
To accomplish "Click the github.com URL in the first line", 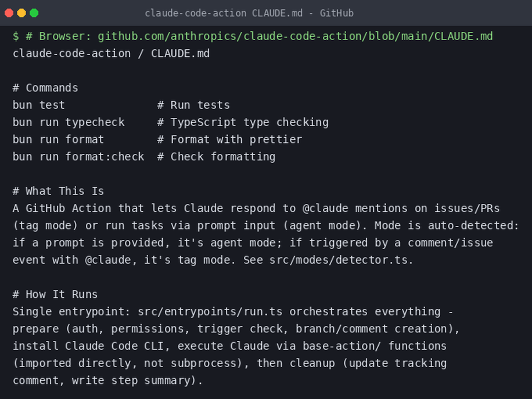I will click(x=295, y=36).
